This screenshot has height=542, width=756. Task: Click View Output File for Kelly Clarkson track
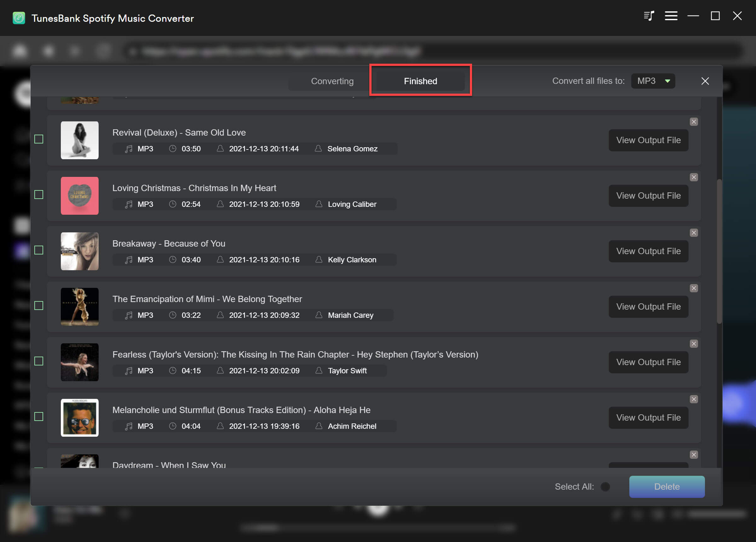pos(648,251)
